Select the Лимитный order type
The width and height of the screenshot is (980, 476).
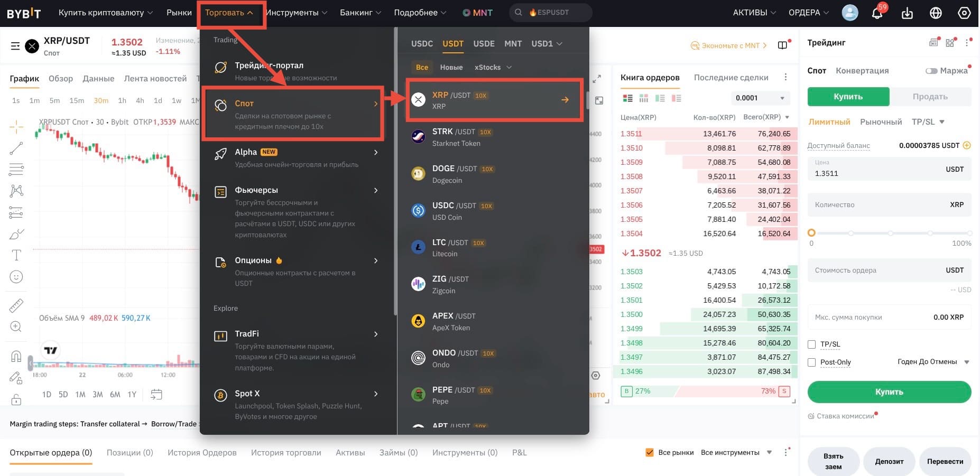pos(829,122)
